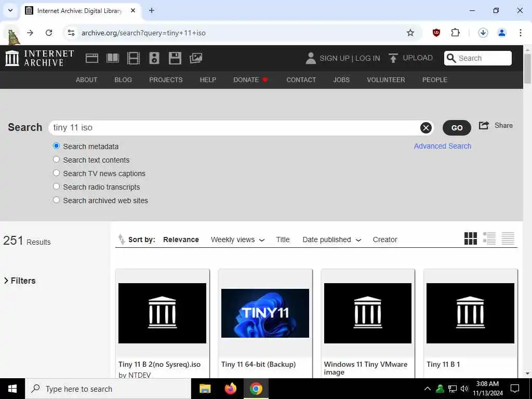The height and width of the screenshot is (399, 532).
Task: Open the DONATE menu item
Action: (x=251, y=79)
